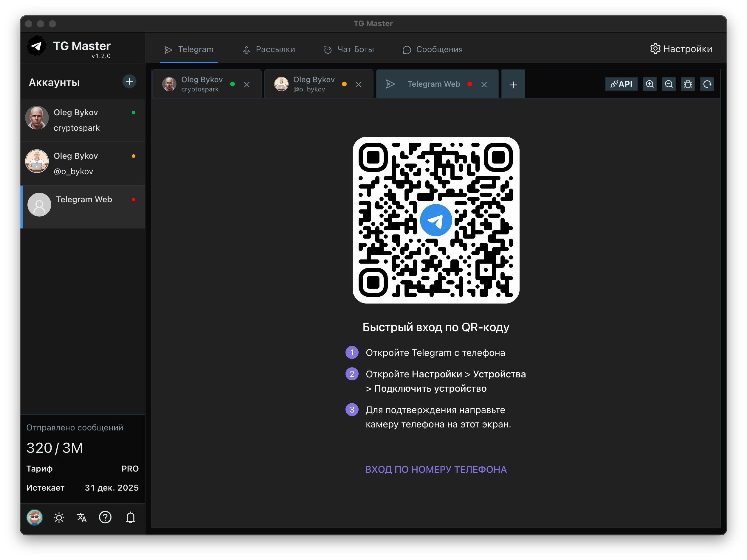747x560 pixels.
Task: Go to the Сообщения tab
Action: 433,49
